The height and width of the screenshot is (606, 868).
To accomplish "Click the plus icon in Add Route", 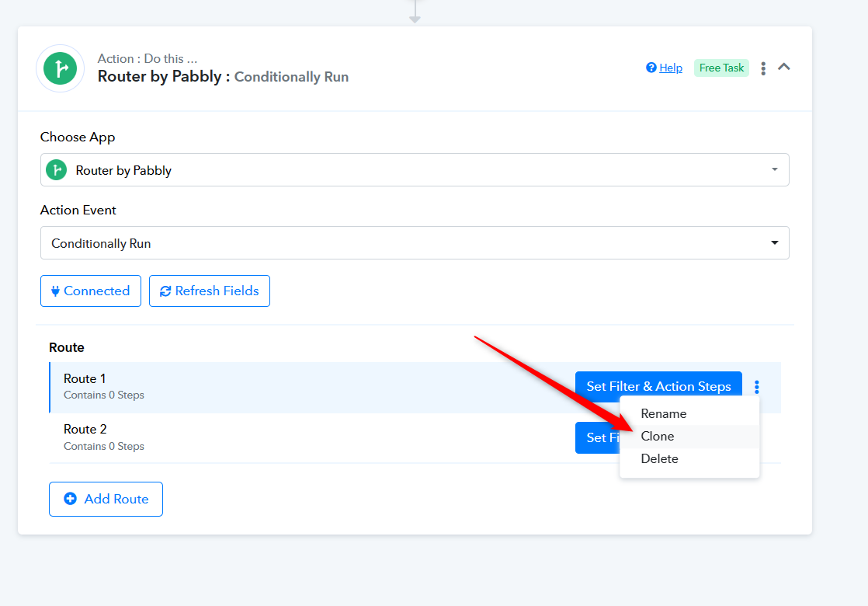I will pos(71,499).
